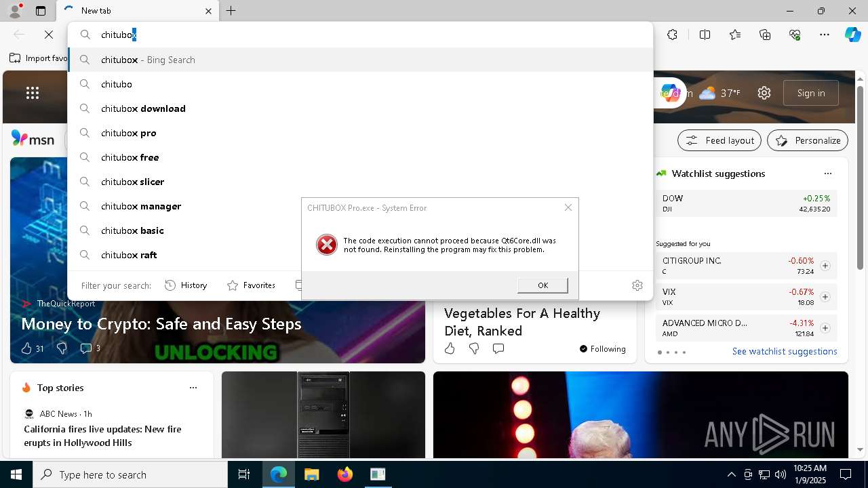This screenshot has width=868, height=488.
Task: Select the 'chitubox - Bing Search' suggestion
Action: (x=360, y=60)
